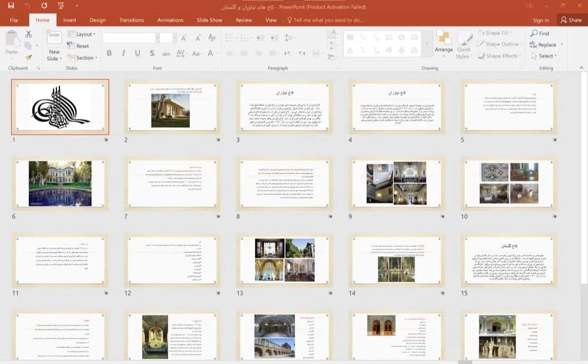Click the Save icon in title bar

(x=11, y=6)
